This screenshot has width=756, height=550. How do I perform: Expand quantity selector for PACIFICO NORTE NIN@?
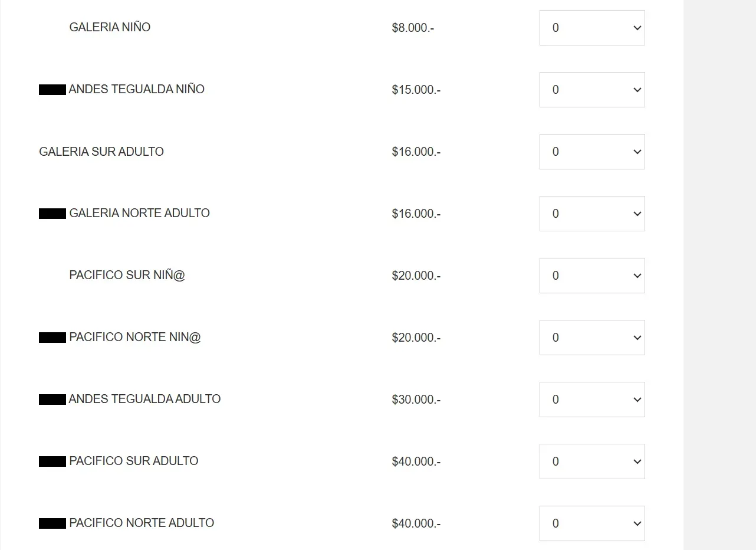point(591,338)
